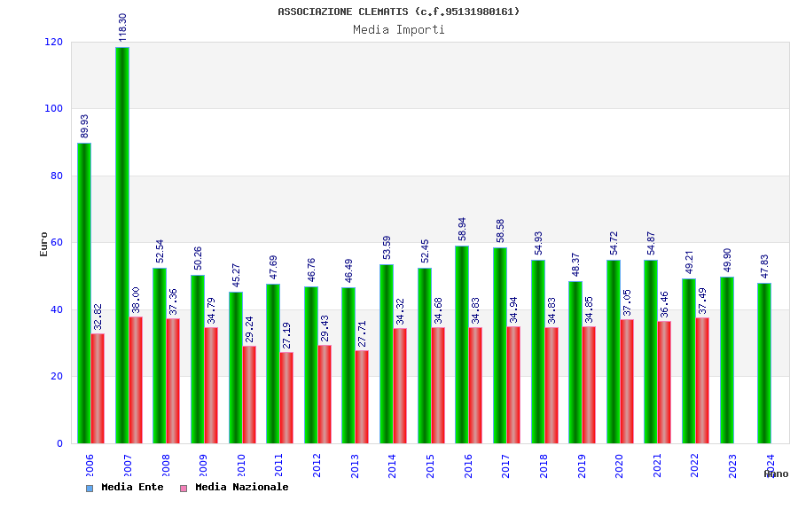The image size is (798, 532).
Task: Click the red 2013 bar labeled 27.71
Action: coord(362,397)
